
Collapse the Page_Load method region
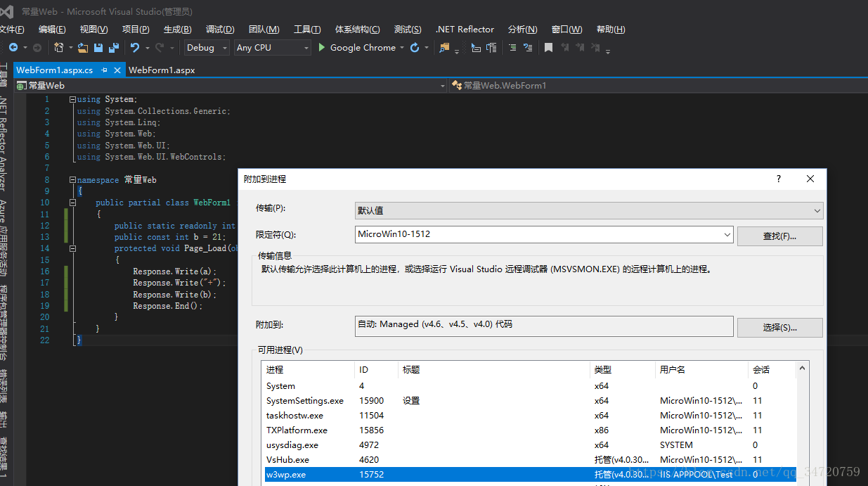[72, 248]
